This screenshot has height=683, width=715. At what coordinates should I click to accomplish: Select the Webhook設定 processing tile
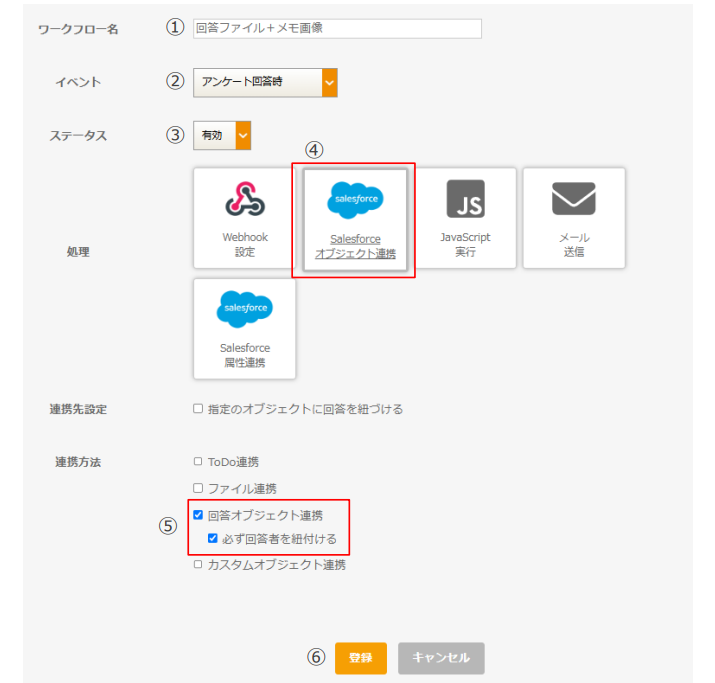click(244, 218)
